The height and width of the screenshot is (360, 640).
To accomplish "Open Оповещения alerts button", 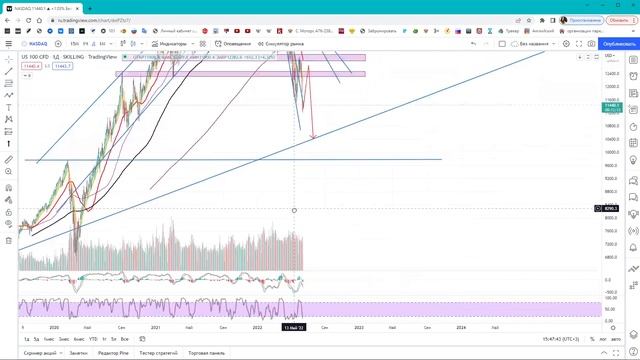I will (233, 44).
